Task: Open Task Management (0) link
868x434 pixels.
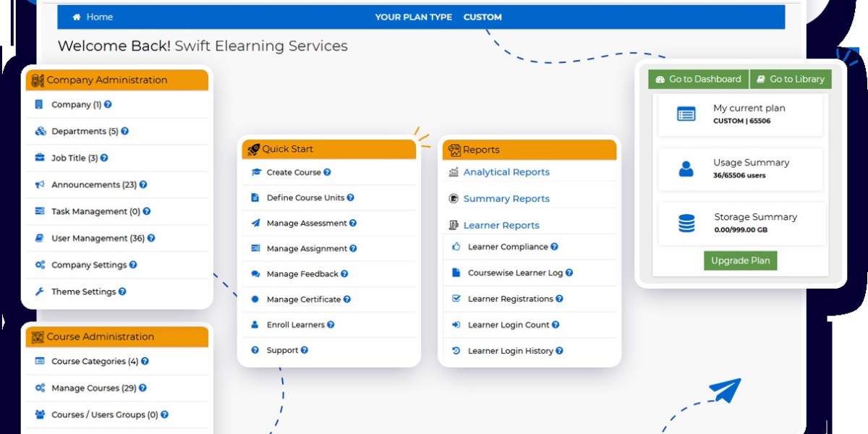Action: (95, 211)
